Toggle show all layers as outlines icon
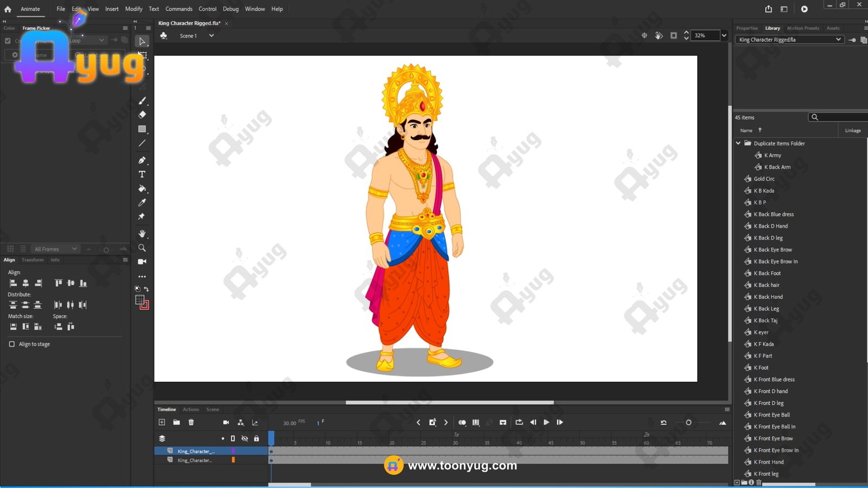This screenshot has width=868, height=488. pyautogui.click(x=233, y=438)
